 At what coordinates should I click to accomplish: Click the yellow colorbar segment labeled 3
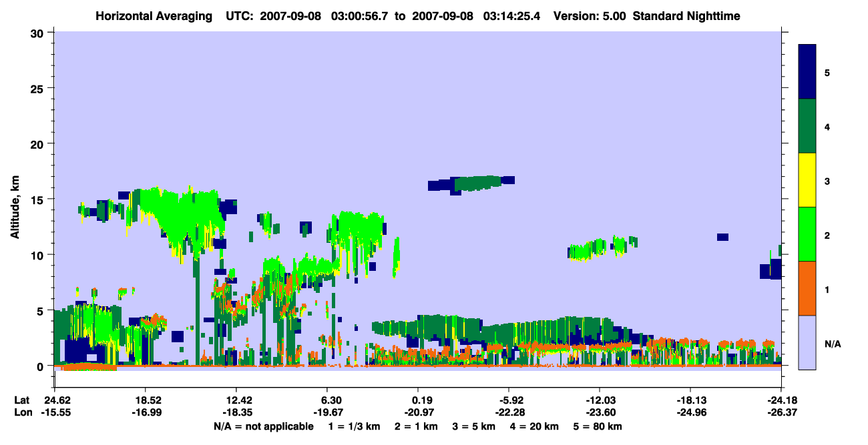tap(807, 180)
